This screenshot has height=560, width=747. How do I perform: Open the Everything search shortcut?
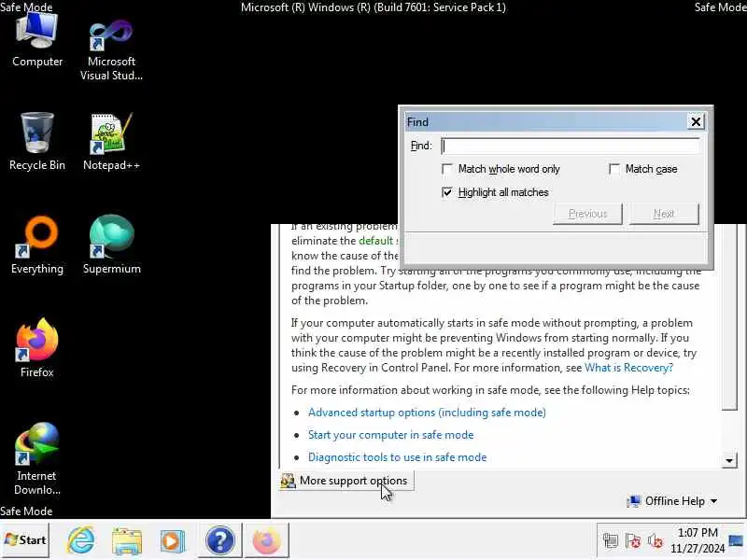point(37,245)
